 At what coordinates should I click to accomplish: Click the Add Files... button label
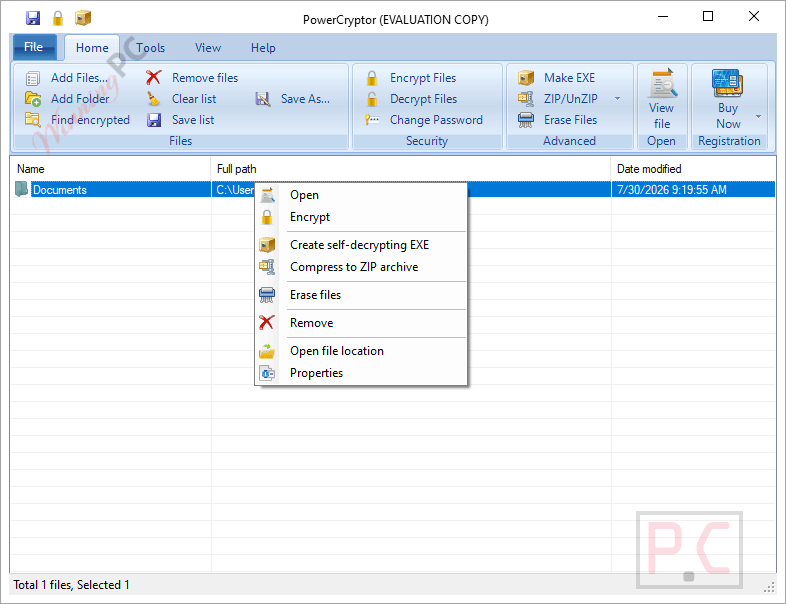pyautogui.click(x=79, y=78)
